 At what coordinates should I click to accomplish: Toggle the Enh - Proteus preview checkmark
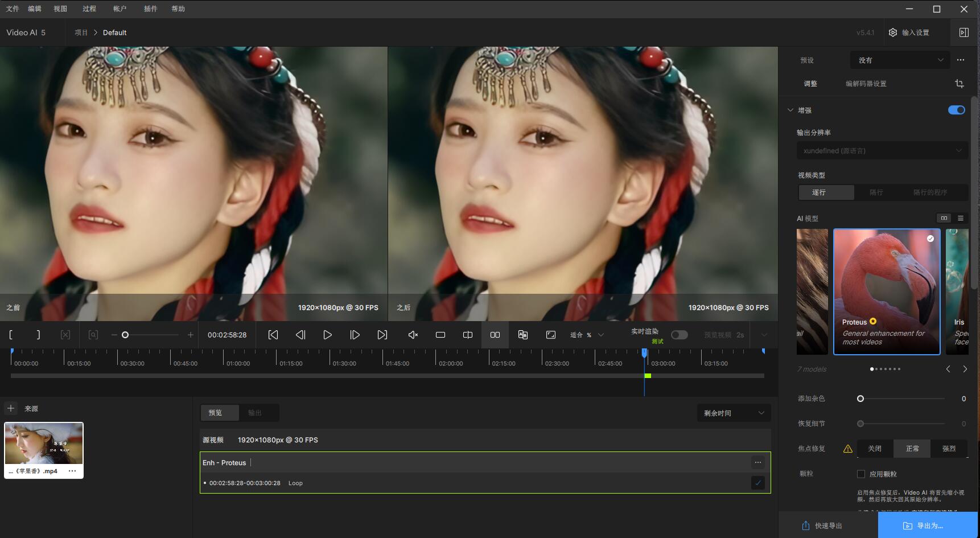coord(758,483)
